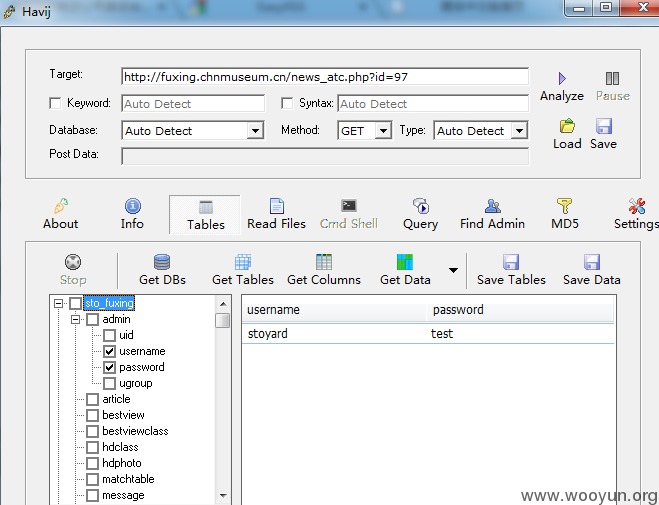The width and height of the screenshot is (659, 505).
Task: Click the Havij title bar app icon
Action: pyautogui.click(x=10, y=11)
